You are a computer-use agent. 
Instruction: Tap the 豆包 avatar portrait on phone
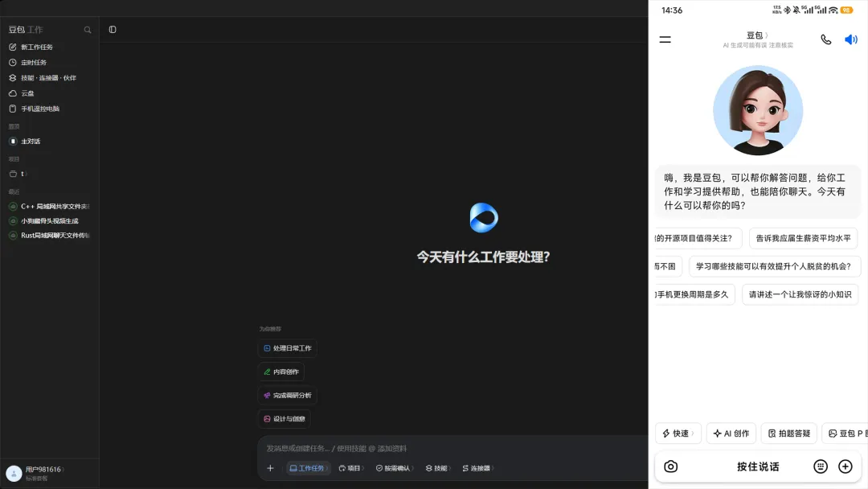click(757, 110)
